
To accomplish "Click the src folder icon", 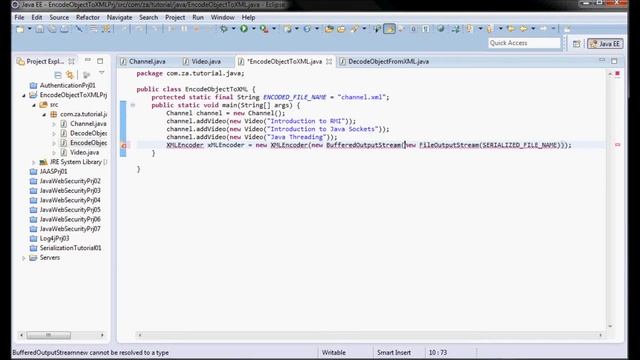I will pyautogui.click(x=43, y=105).
